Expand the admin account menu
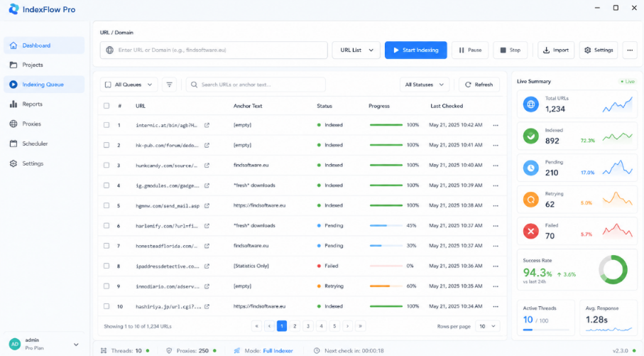 (76, 345)
